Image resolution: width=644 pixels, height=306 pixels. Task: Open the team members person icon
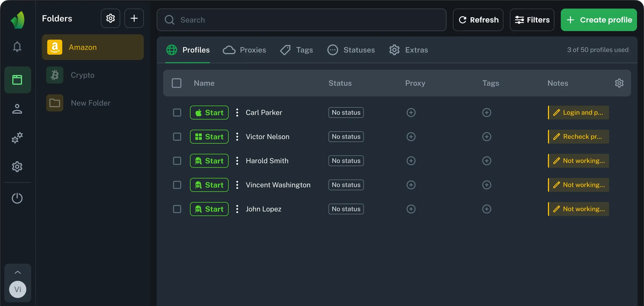pyautogui.click(x=17, y=109)
